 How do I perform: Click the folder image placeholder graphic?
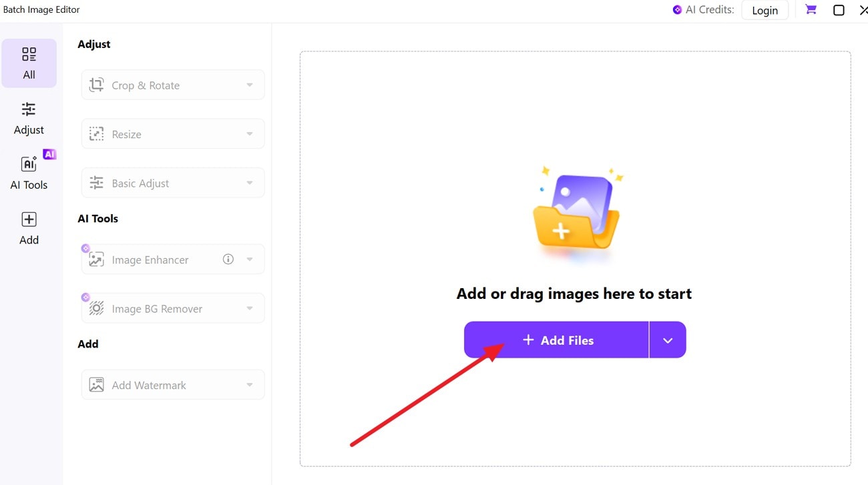576,213
